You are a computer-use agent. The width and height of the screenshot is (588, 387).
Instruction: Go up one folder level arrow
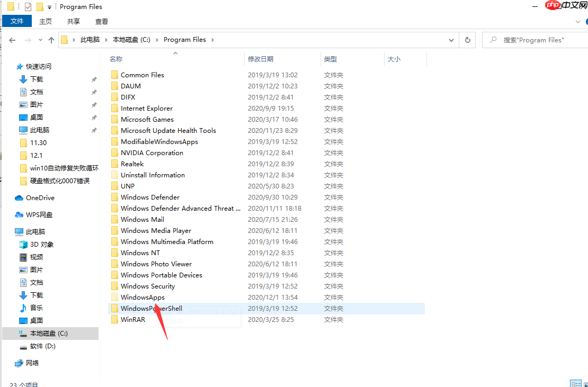click(x=51, y=40)
